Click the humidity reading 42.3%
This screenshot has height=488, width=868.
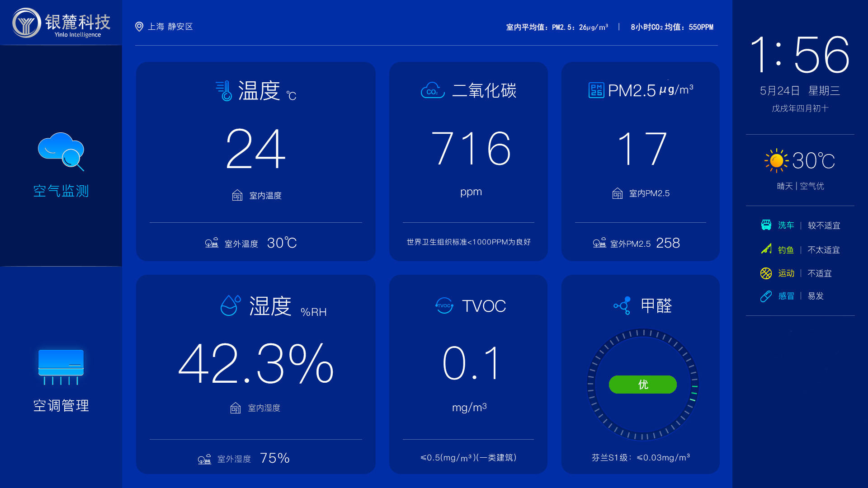tap(256, 363)
